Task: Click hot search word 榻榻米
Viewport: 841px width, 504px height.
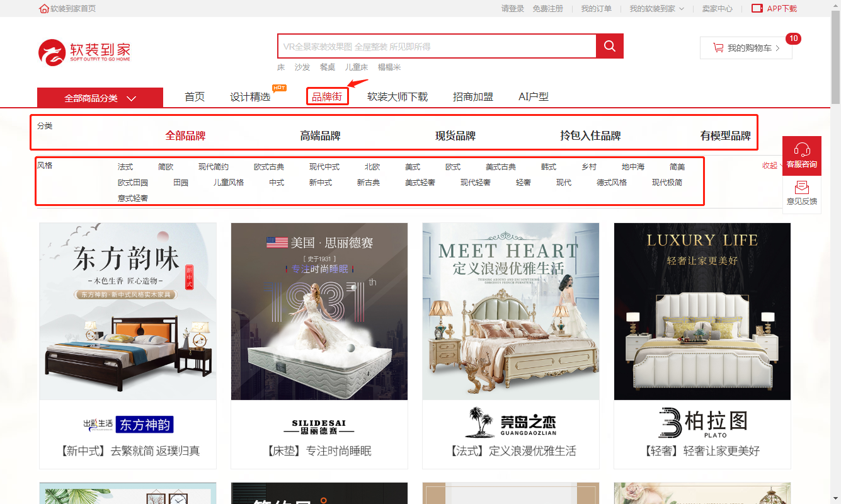Action: [389, 67]
